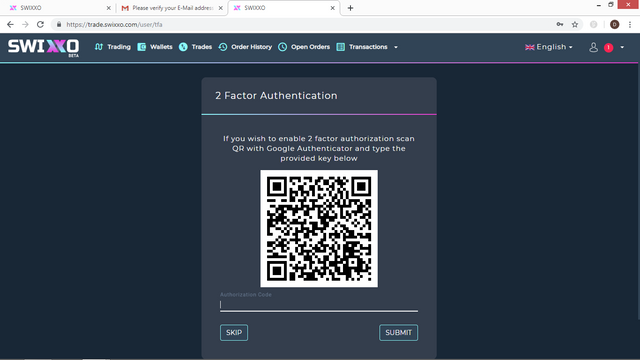The width and height of the screenshot is (640, 360).
Task: Go to the Trades section
Action: click(x=202, y=47)
